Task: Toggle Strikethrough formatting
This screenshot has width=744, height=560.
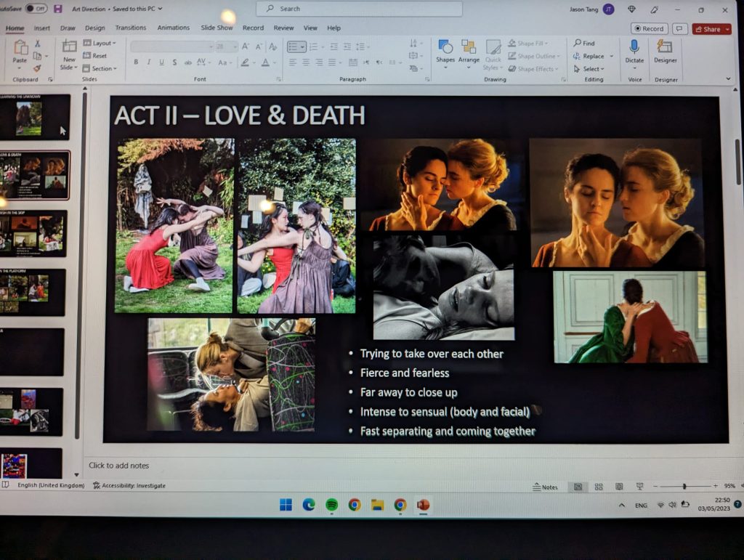Action: 188,62
